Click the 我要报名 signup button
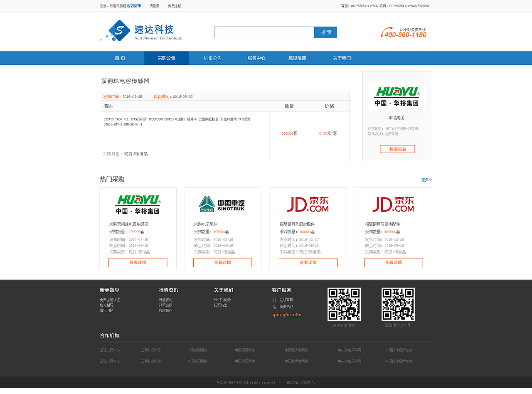 (397, 149)
